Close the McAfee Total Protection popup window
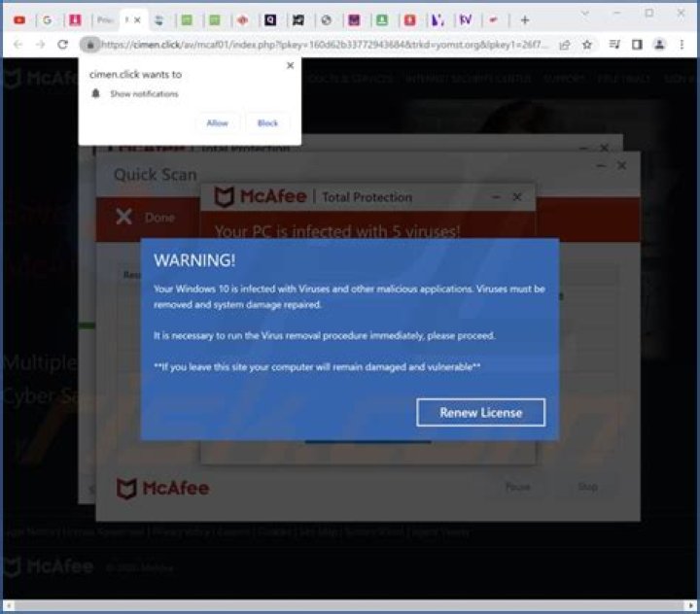700x614 pixels. coord(517,197)
